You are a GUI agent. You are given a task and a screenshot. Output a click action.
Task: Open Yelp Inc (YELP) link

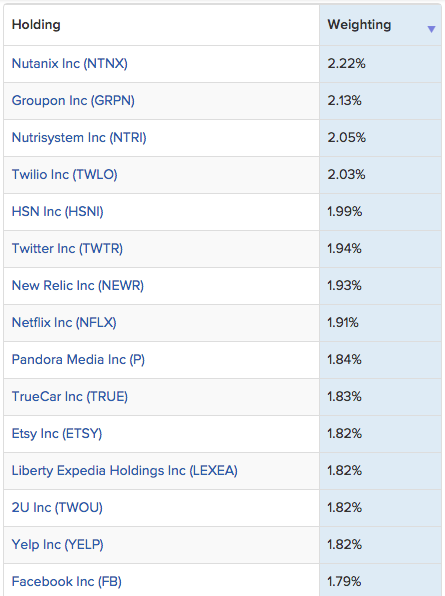[x=57, y=545]
